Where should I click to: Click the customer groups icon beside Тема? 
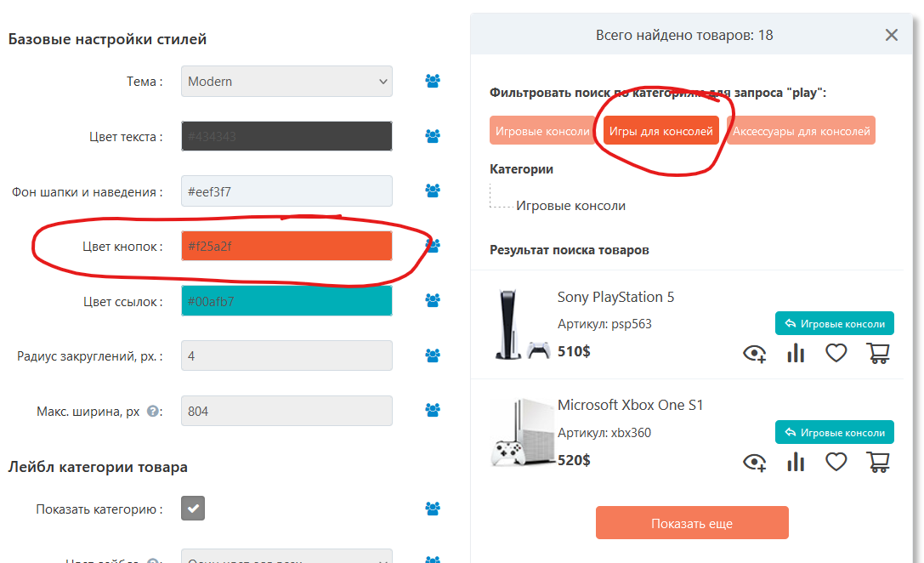[x=433, y=82]
